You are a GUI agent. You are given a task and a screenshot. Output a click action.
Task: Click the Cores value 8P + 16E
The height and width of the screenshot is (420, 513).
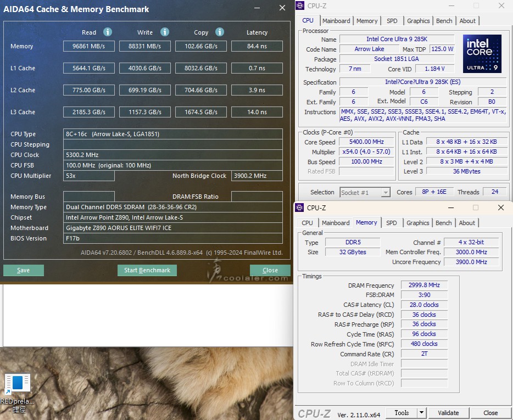[x=434, y=192]
